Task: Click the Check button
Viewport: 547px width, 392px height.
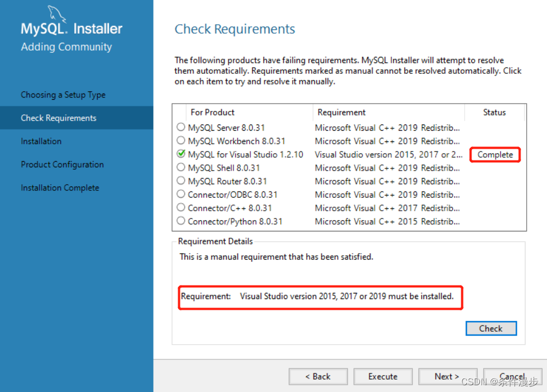Action: (x=491, y=328)
